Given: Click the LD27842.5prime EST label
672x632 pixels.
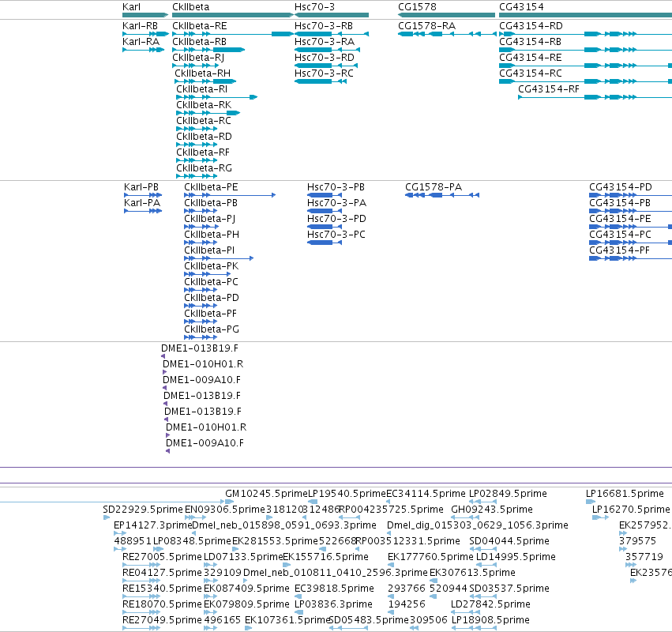Looking at the screenshot, I should pyautogui.click(x=490, y=604).
